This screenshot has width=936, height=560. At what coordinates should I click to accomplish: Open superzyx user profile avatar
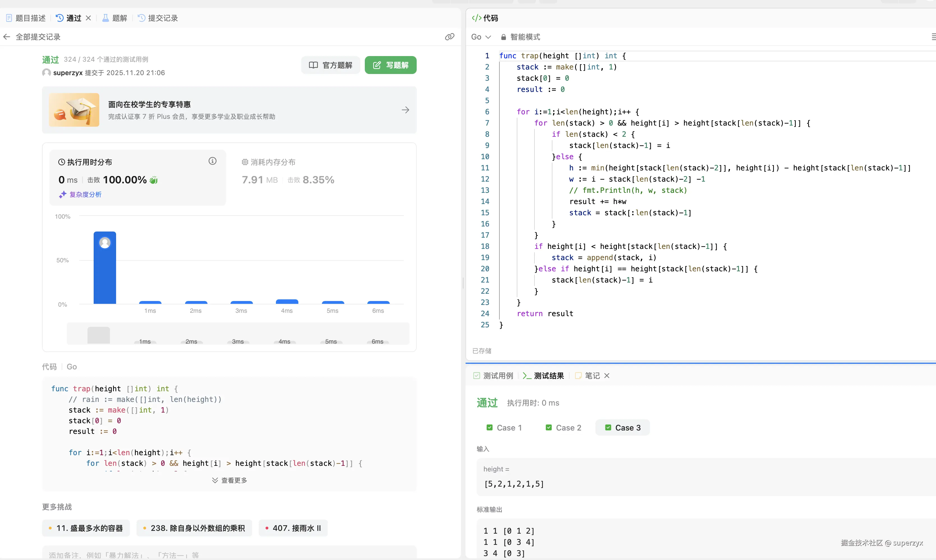point(47,73)
